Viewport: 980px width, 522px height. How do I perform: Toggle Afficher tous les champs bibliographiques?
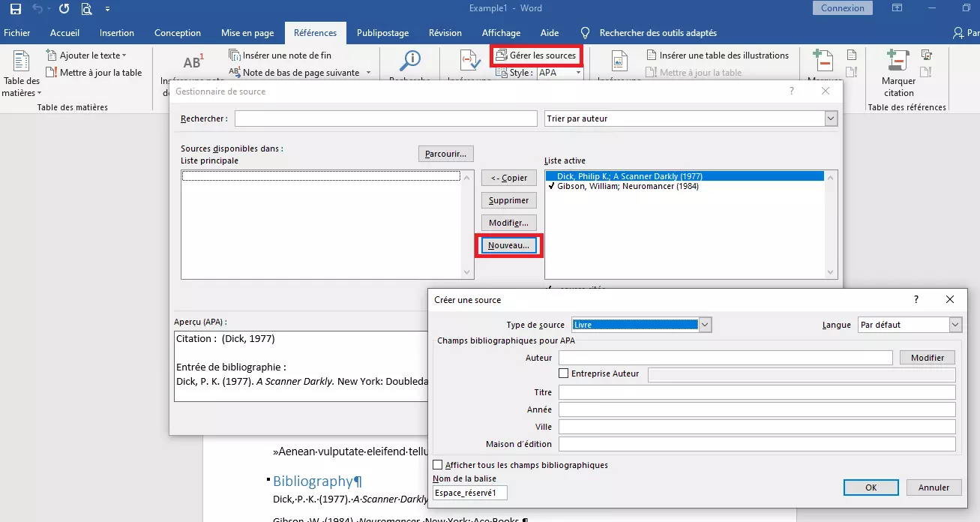(438, 465)
